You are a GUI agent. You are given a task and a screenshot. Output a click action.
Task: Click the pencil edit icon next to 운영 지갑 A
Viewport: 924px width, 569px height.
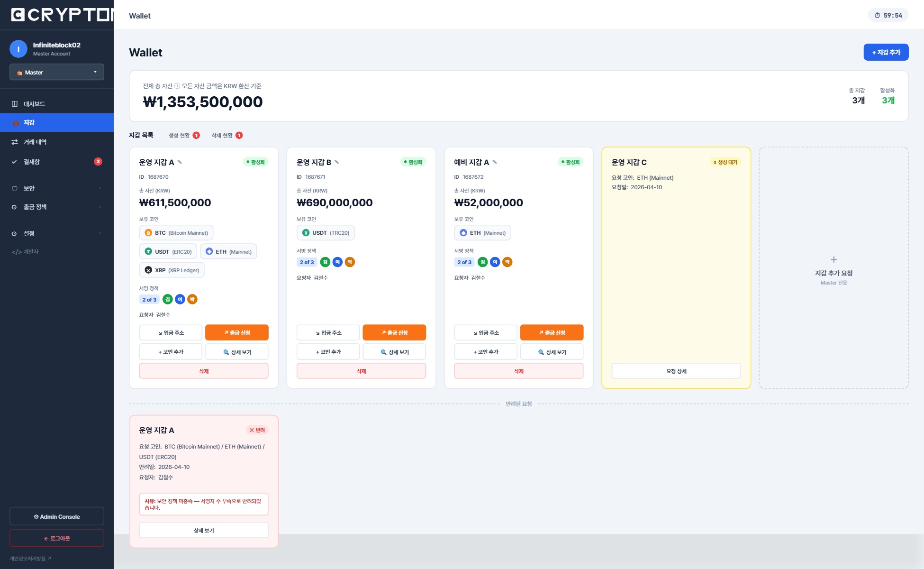[180, 162]
